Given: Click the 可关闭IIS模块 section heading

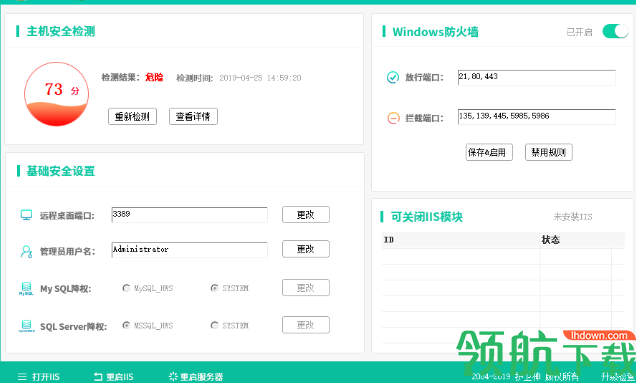Looking at the screenshot, I should [427, 217].
